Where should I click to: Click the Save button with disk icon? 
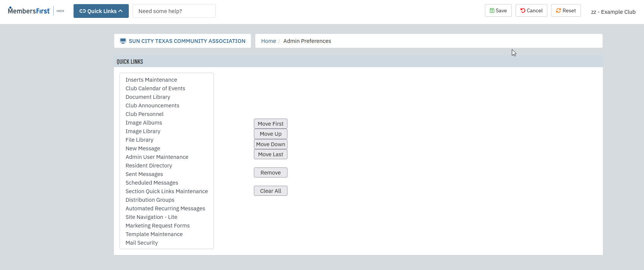click(498, 10)
